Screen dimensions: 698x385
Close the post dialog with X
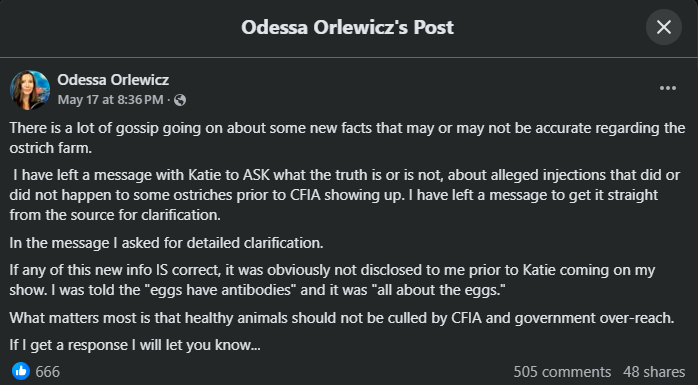664,27
